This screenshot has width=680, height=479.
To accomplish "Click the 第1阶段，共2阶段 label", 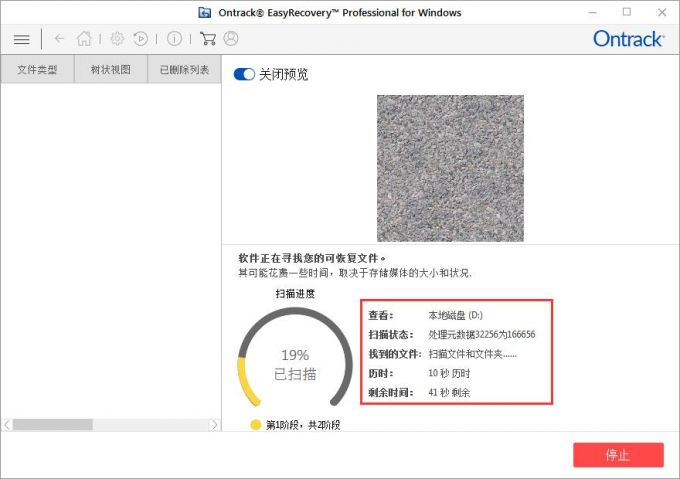I will click(303, 425).
